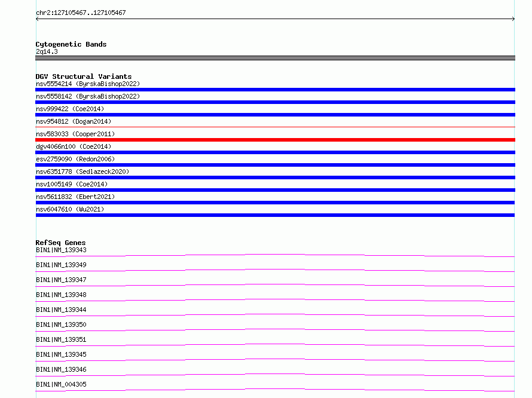The image size is (532, 398).
Task: Click the magenta line for BIN1|NM_139350
Action: (275, 330)
